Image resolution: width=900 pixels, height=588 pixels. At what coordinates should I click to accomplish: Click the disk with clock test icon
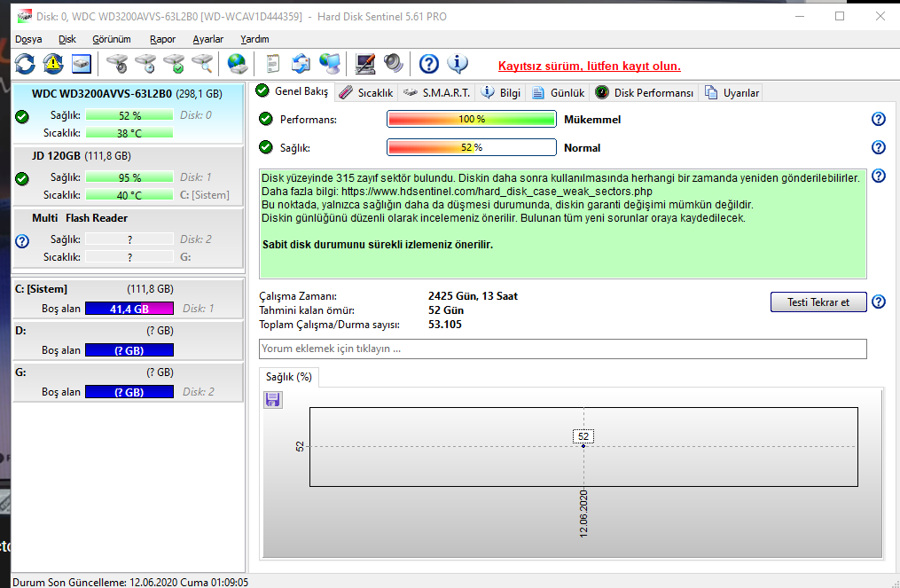click(x=145, y=64)
